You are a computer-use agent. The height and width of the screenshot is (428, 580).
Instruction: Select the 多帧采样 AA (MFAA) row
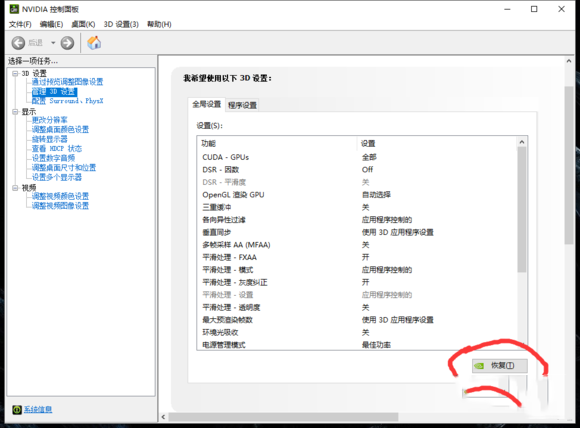[357, 245]
